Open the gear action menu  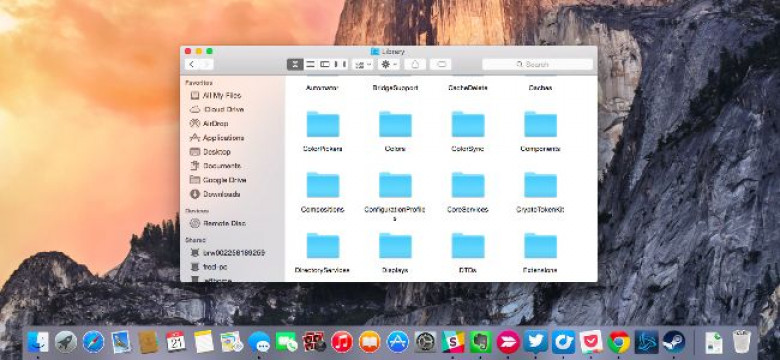point(389,64)
